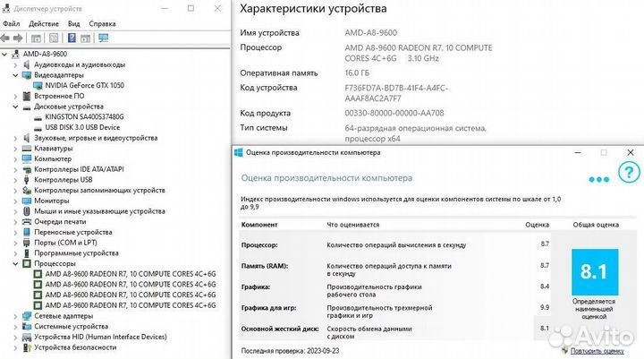Image resolution: width=644 pixels, height=359 pixels.
Task: Click Устройства HID (Human Interface Devices) icon
Action: pyautogui.click(x=27, y=338)
